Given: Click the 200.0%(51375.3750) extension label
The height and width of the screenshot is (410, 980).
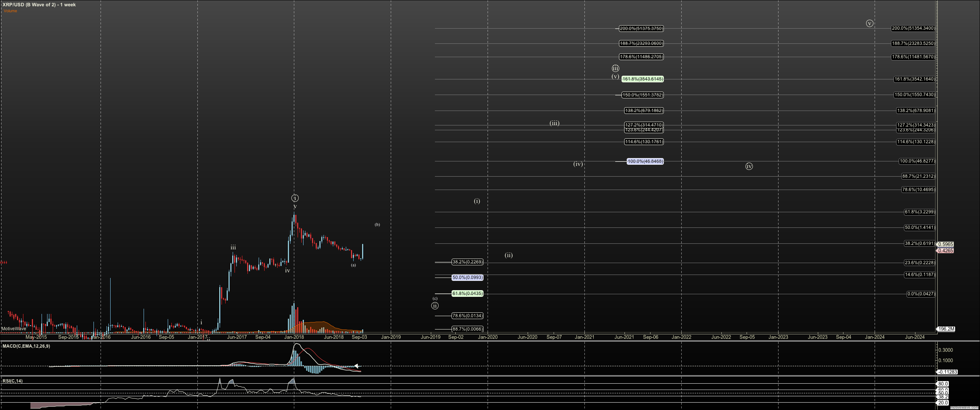Looking at the screenshot, I should click(x=642, y=29).
